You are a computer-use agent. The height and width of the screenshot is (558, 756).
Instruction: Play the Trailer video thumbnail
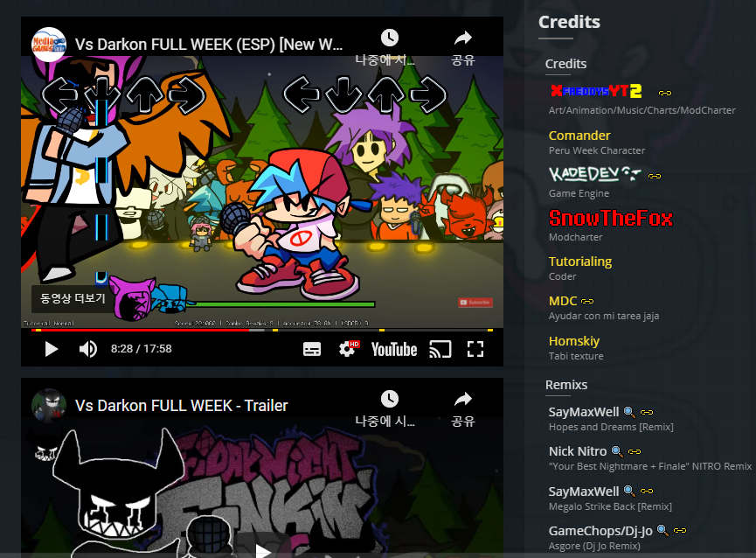pyautogui.click(x=262, y=550)
